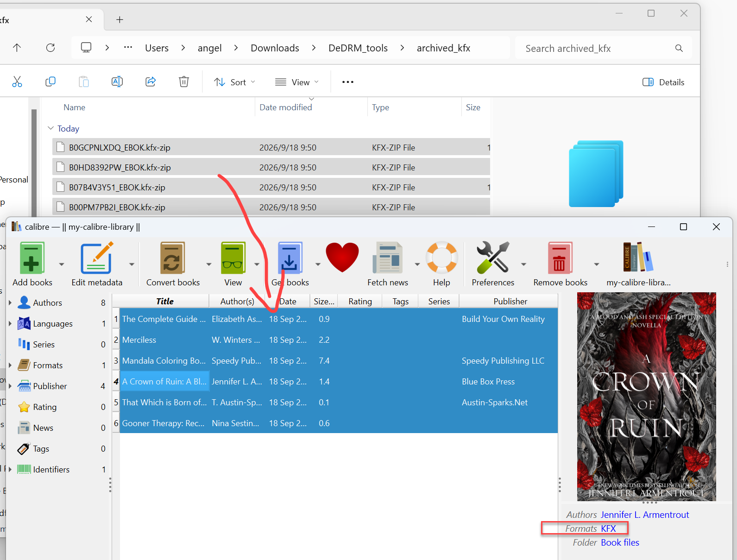
Task: Open the Convert books dropdown arrow
Action: coord(209,264)
